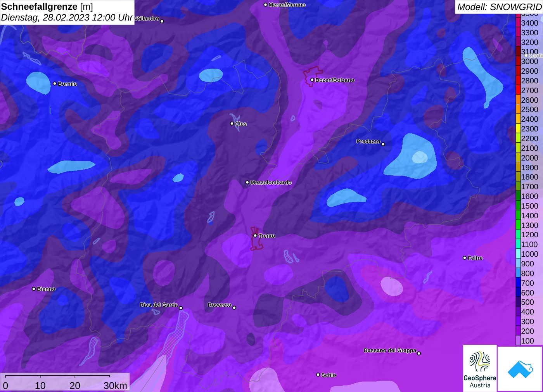Image resolution: width=543 pixels, height=392 pixels.
Task: Click the Mezzolombardo place label
Action: pos(271,182)
